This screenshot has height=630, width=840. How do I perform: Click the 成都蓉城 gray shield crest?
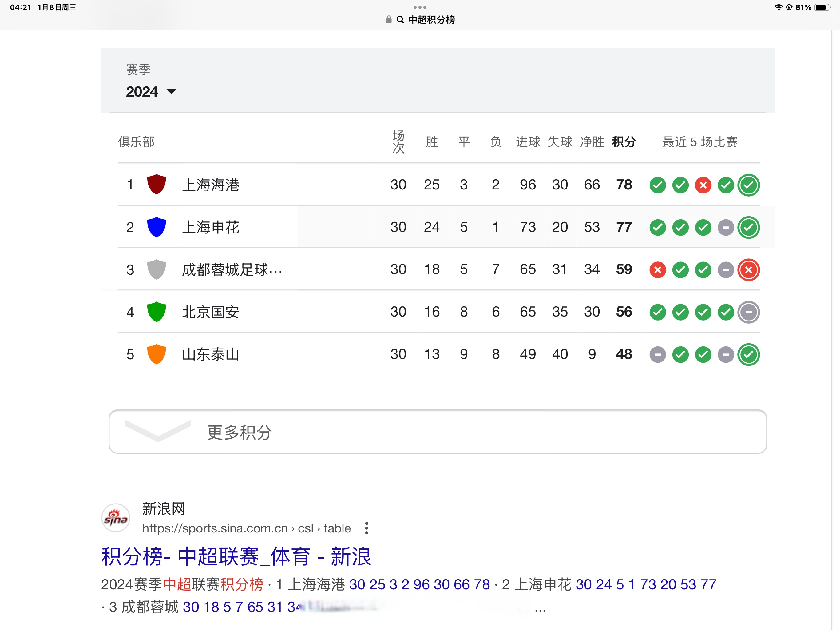157,269
